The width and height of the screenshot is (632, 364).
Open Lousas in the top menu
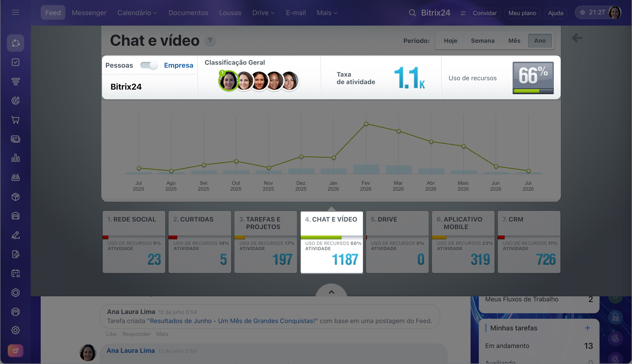point(230,13)
